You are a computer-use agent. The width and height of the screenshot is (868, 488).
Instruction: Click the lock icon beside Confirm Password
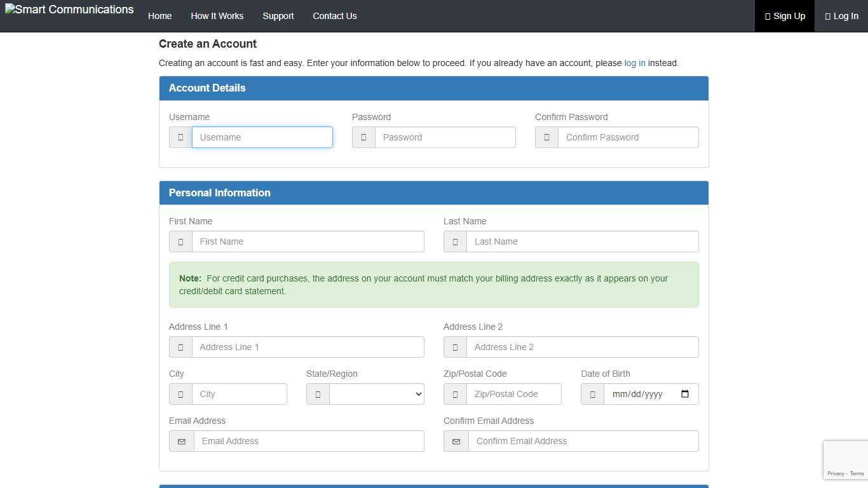[546, 137]
